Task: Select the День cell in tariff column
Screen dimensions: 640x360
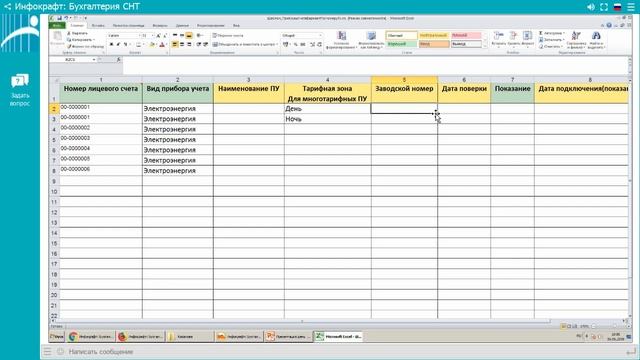Action: pyautogui.click(x=327, y=109)
